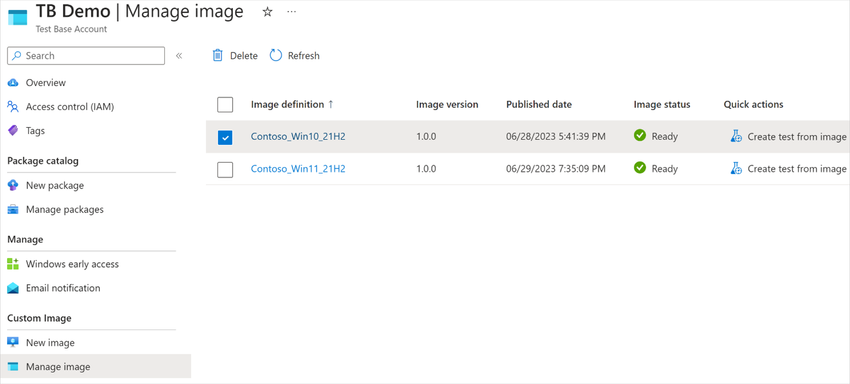850x384 pixels.
Task: Create test from image for Contoso_Win10_21H2
Action: pos(797,137)
